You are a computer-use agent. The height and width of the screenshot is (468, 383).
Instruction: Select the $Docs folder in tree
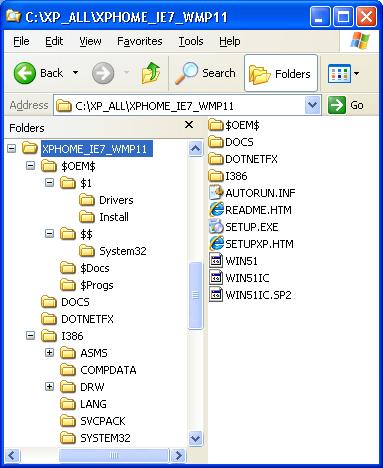(95, 268)
